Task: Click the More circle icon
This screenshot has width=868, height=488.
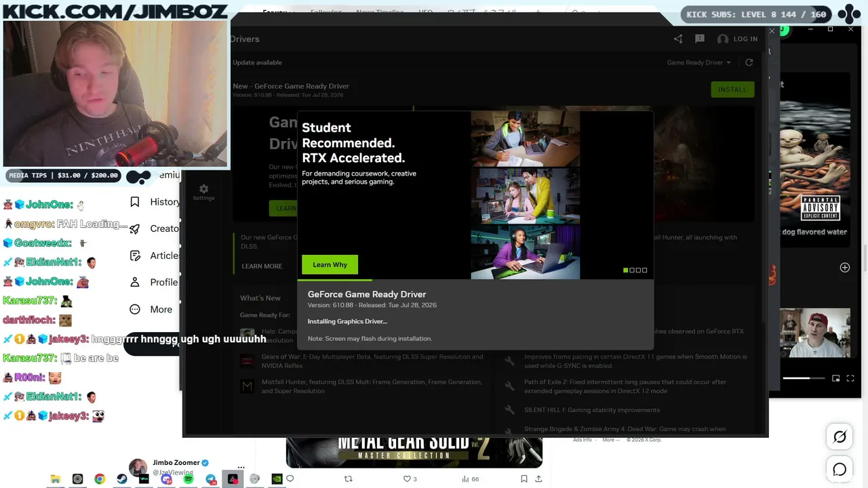Action: (x=135, y=310)
